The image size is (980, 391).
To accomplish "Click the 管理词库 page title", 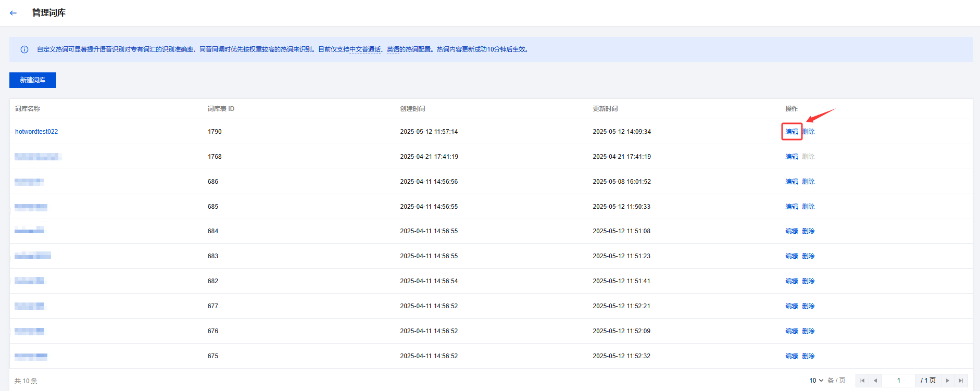I will [x=49, y=13].
